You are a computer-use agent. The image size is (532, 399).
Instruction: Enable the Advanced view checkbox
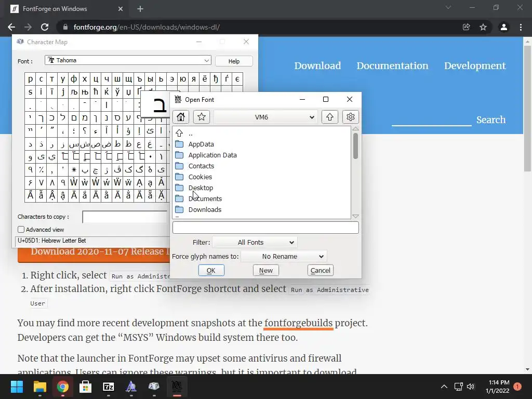(21, 229)
